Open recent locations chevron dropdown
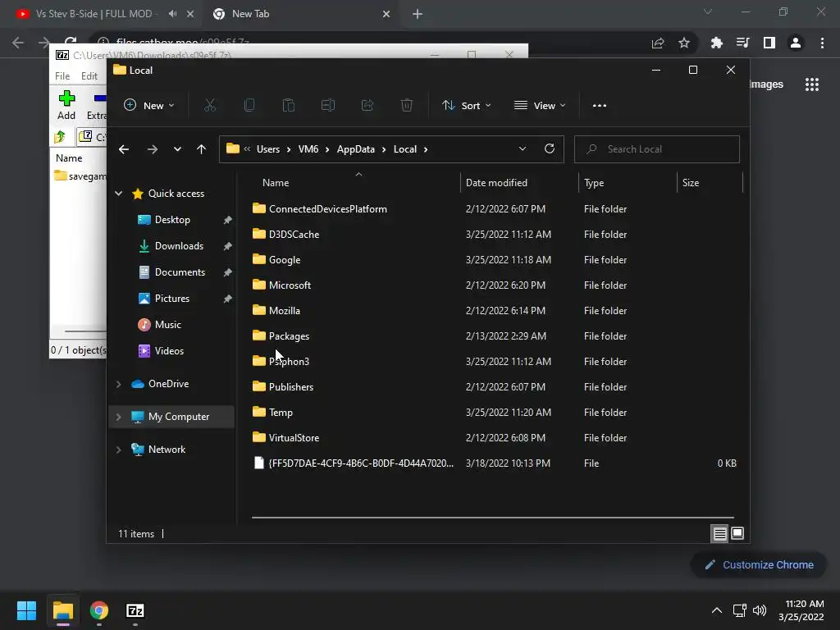 (x=177, y=149)
